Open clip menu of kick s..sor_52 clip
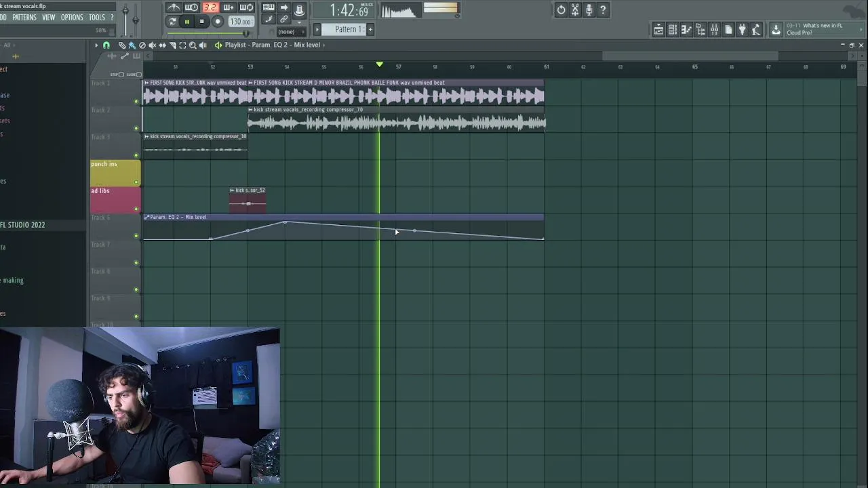Viewport: 868px width, 488px height. tap(232, 190)
